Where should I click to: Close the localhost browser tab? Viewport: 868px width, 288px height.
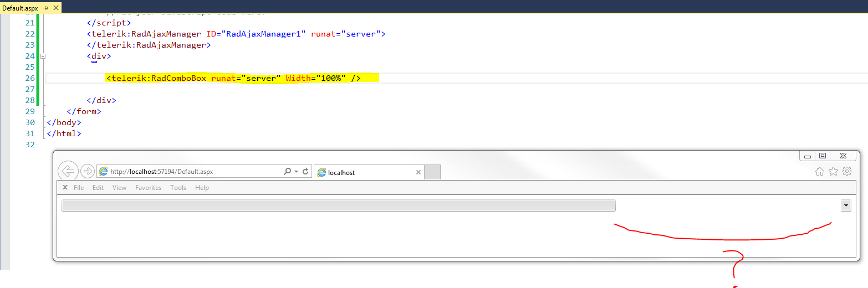[418, 172]
